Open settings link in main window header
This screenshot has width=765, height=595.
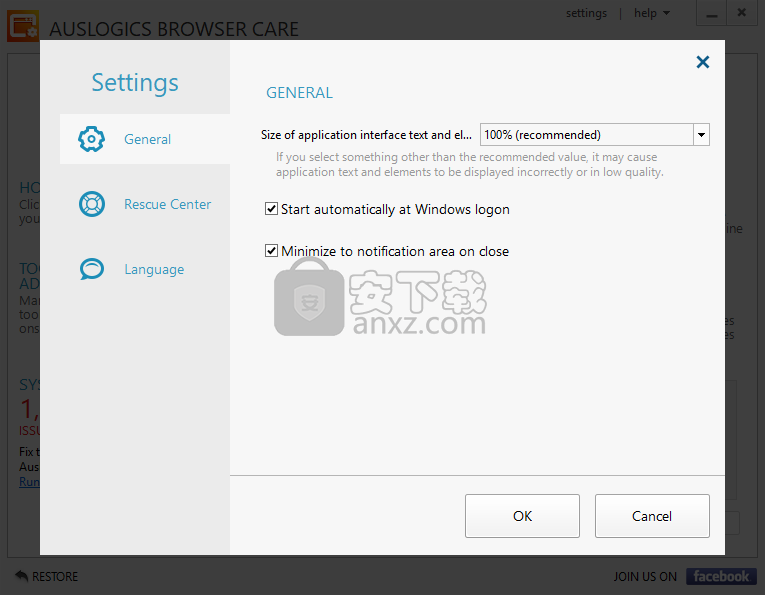point(586,13)
